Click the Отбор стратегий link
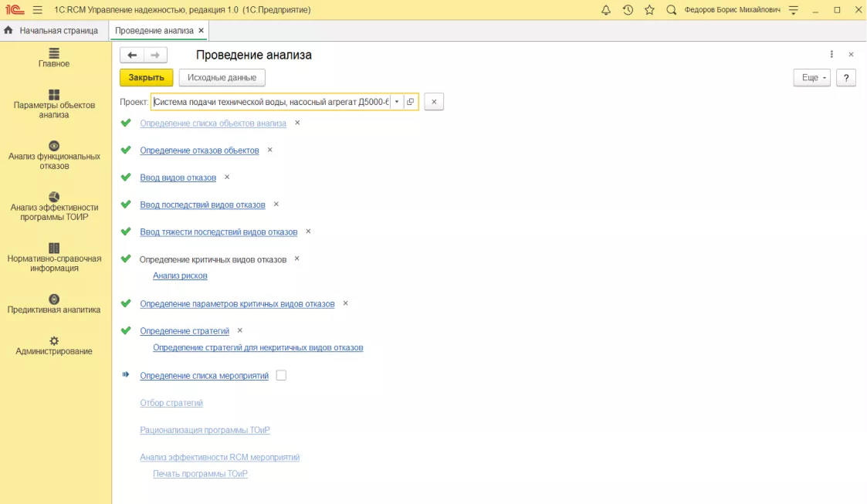This screenshot has width=867, height=504. [171, 402]
